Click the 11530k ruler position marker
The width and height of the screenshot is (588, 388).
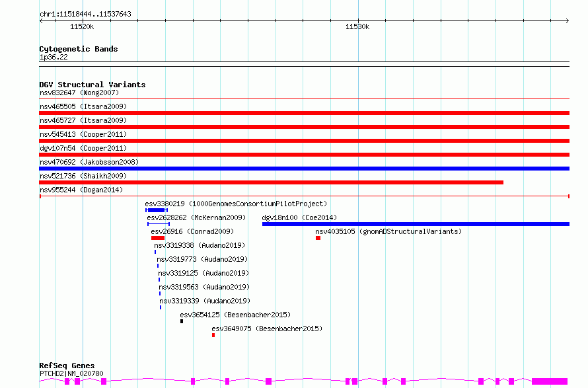click(x=357, y=26)
